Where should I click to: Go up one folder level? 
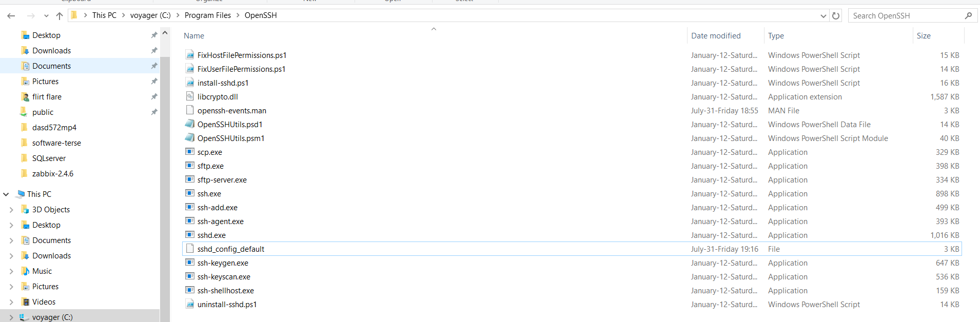click(60, 16)
